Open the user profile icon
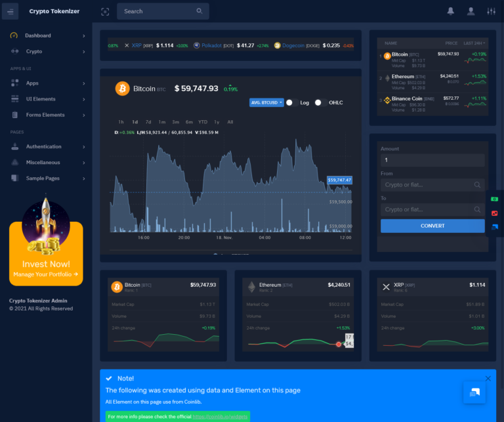The height and width of the screenshot is (422, 504). 471,11
